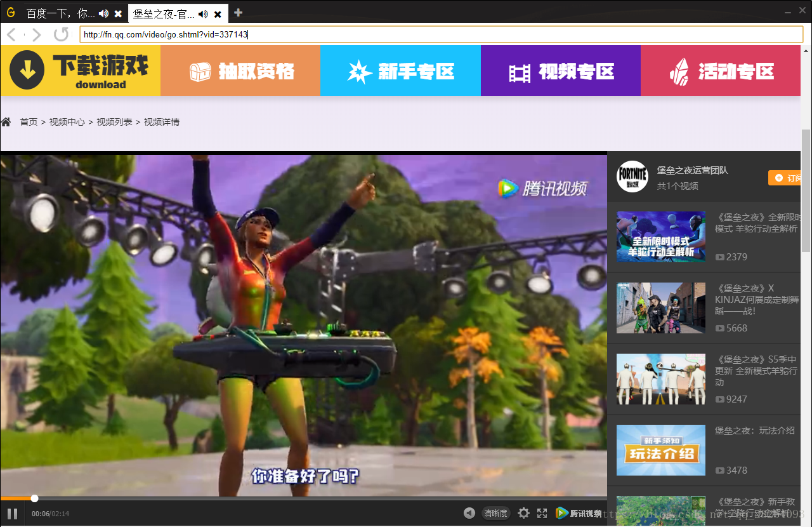Open the 活动专区 section
The width and height of the screenshot is (812, 527).
click(721, 70)
